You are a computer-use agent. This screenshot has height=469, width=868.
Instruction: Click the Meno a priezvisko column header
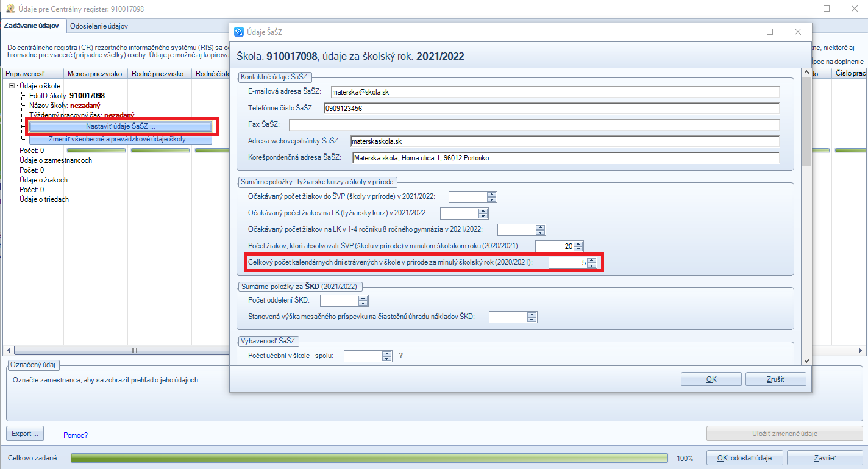[95, 74]
